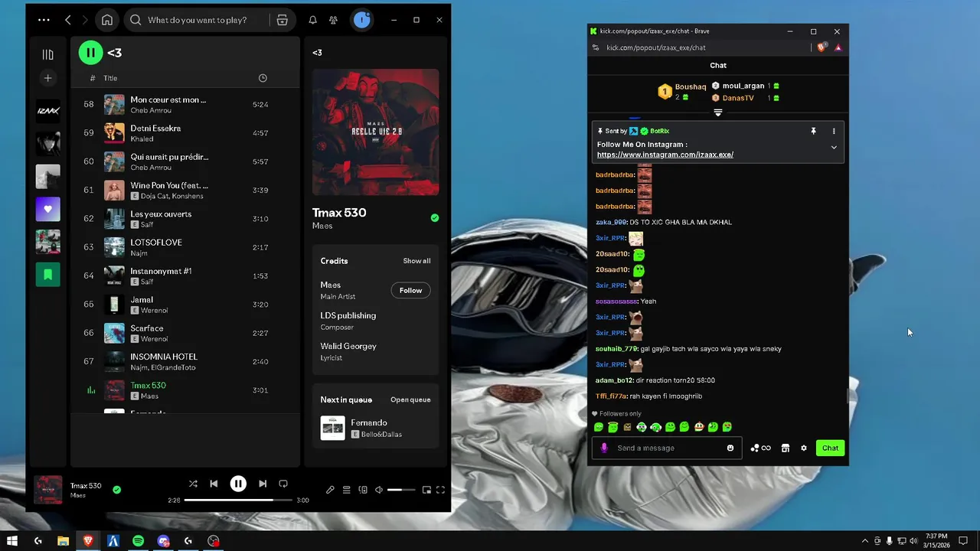
Task: Adjust the Spotify volume slider
Action: pyautogui.click(x=401, y=490)
